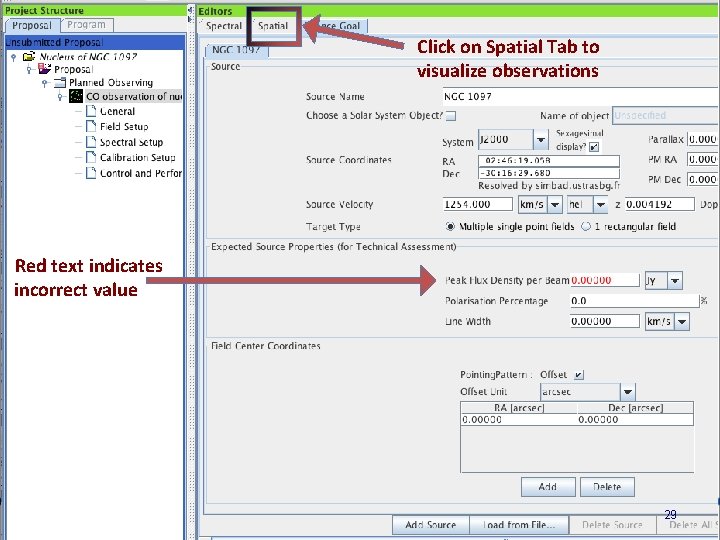Collapse the Planned Observing tree node

(x=45, y=83)
